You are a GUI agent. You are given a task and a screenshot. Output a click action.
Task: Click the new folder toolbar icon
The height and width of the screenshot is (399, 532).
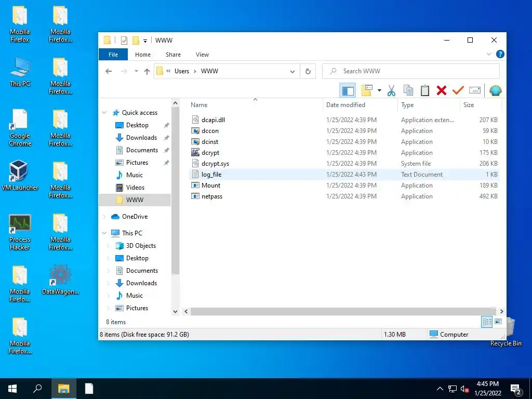(x=367, y=90)
